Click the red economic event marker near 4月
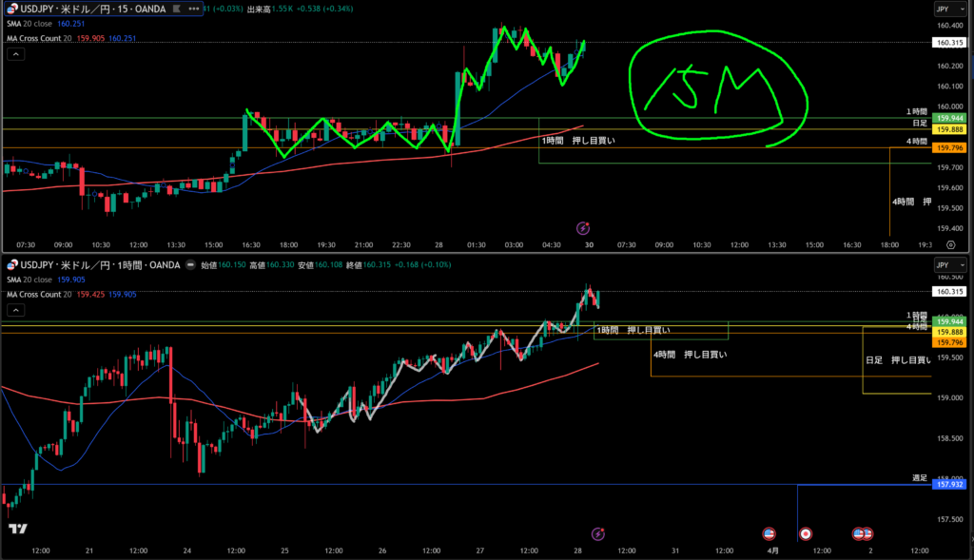Image resolution: width=974 pixels, height=560 pixels. [806, 534]
